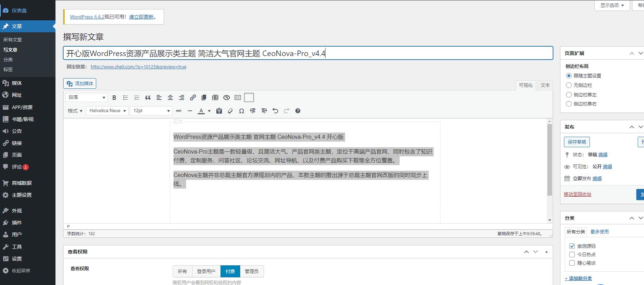
Task: Select the 'Sidebar right' radio option
Action: click(569, 104)
